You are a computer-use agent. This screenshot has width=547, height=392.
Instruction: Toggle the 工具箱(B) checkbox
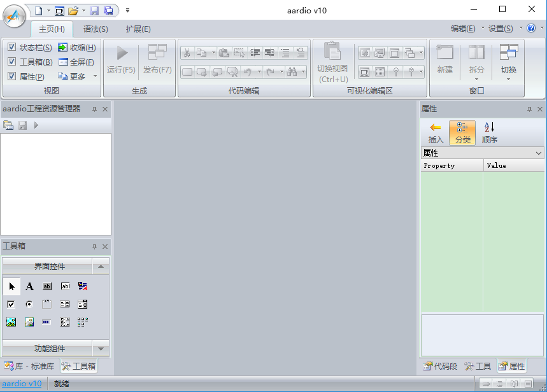[x=12, y=62]
